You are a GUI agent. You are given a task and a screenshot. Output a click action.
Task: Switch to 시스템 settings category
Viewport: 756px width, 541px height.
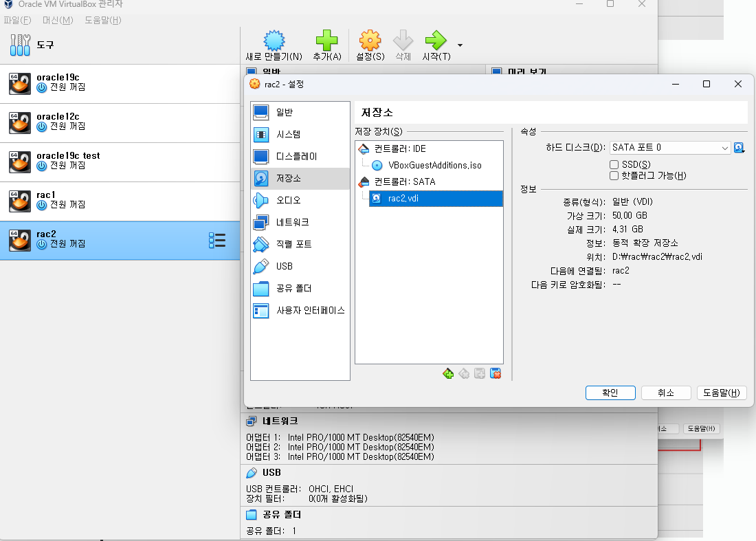(x=300, y=135)
